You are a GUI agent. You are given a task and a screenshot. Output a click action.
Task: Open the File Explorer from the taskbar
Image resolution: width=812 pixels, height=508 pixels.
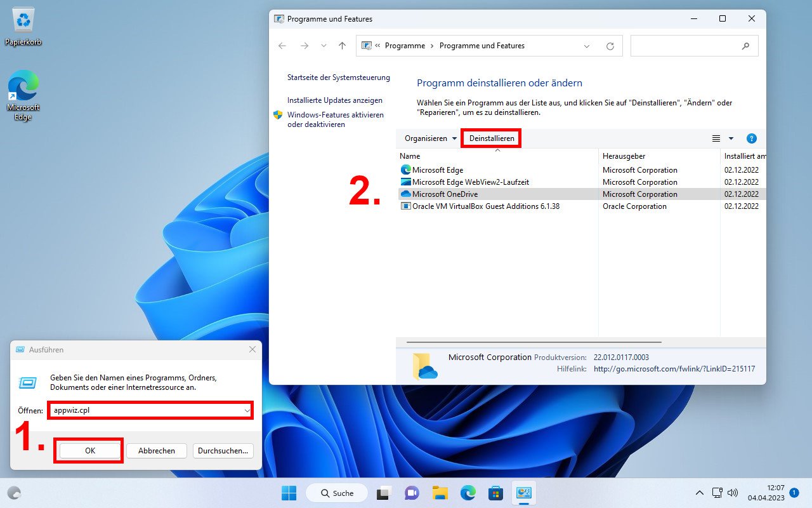click(x=440, y=493)
